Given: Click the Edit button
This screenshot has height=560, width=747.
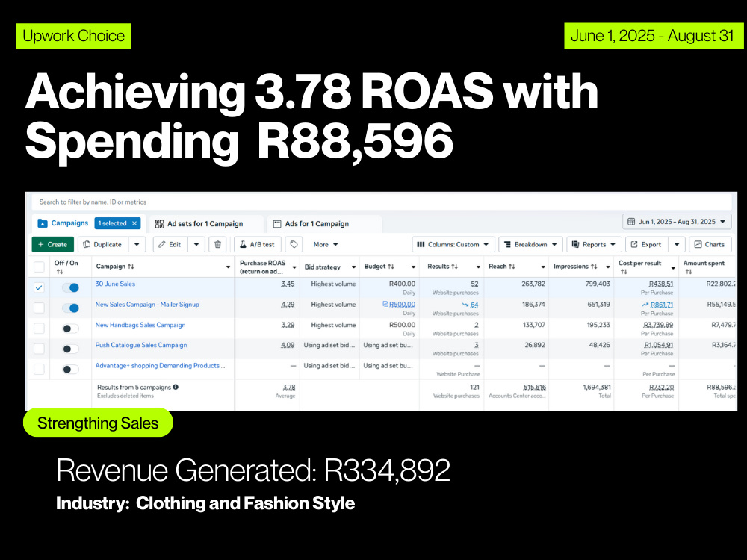Looking at the screenshot, I should tap(170, 244).
